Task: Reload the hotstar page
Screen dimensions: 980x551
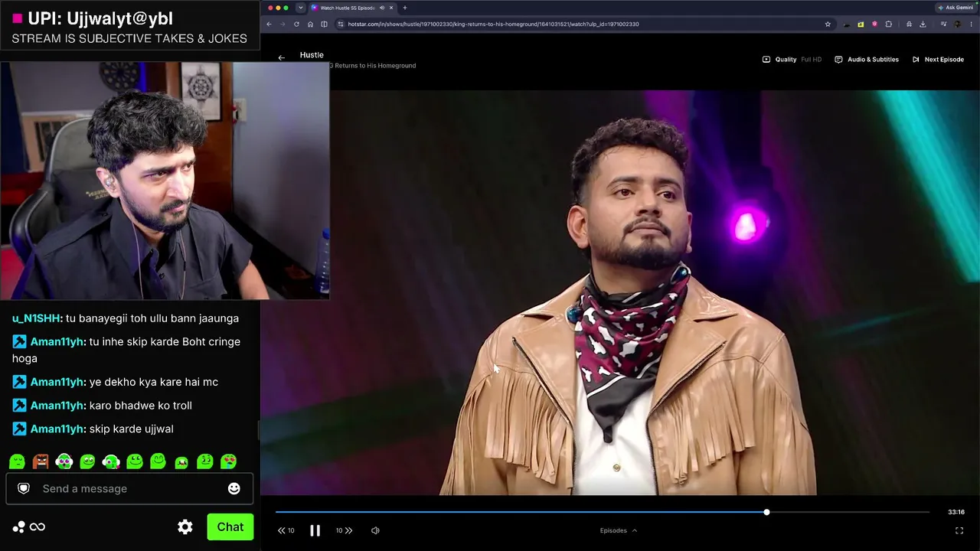Action: [296, 24]
